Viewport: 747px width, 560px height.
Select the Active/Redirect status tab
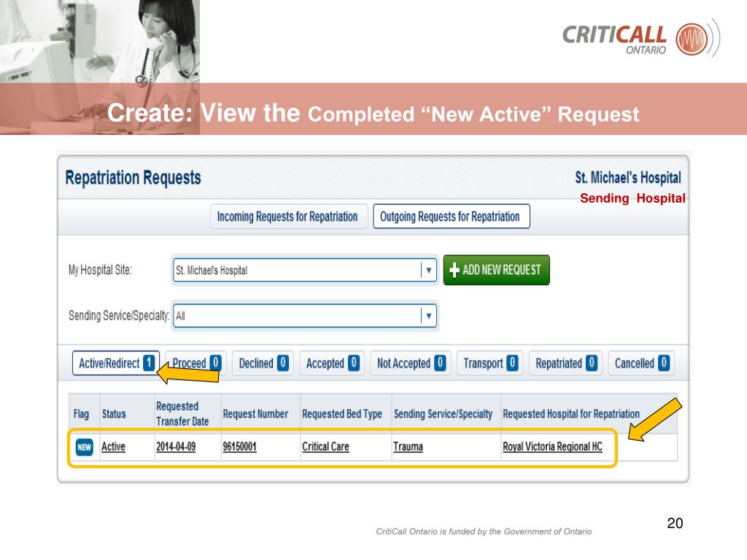tap(115, 363)
